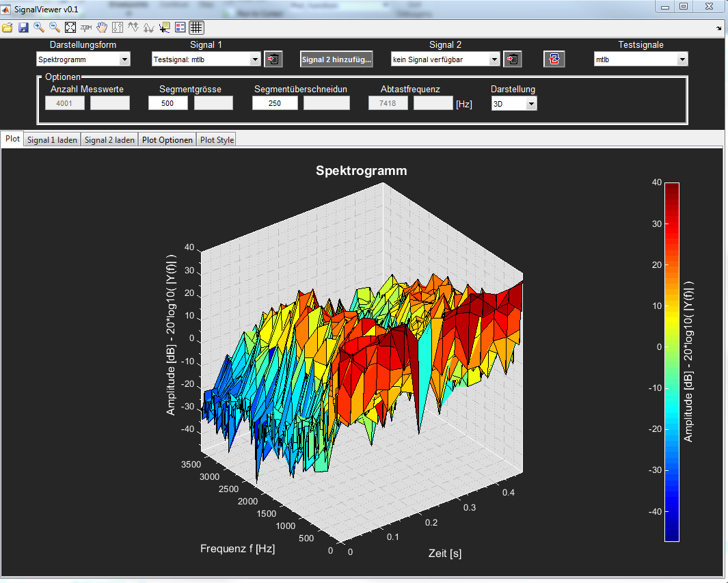Click the Segmentgrösse field containing 500

(x=167, y=103)
